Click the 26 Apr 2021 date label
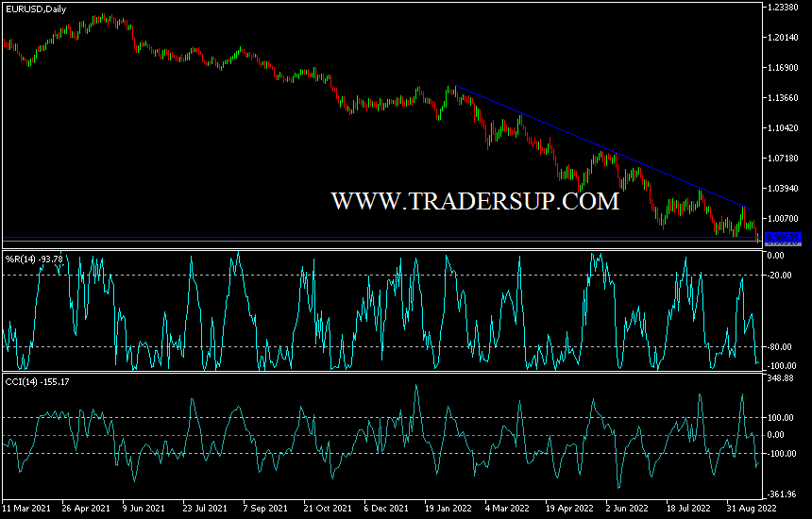The image size is (812, 519). tap(86, 508)
